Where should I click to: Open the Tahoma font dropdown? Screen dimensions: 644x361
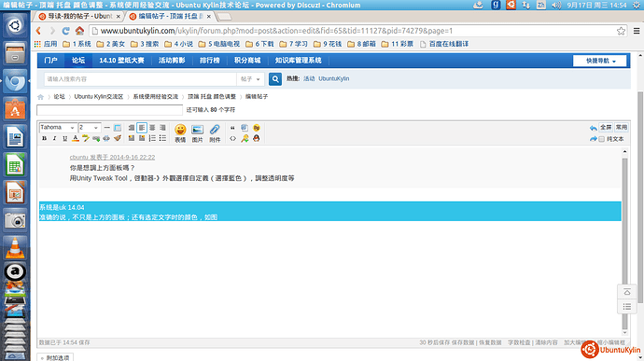pos(58,128)
